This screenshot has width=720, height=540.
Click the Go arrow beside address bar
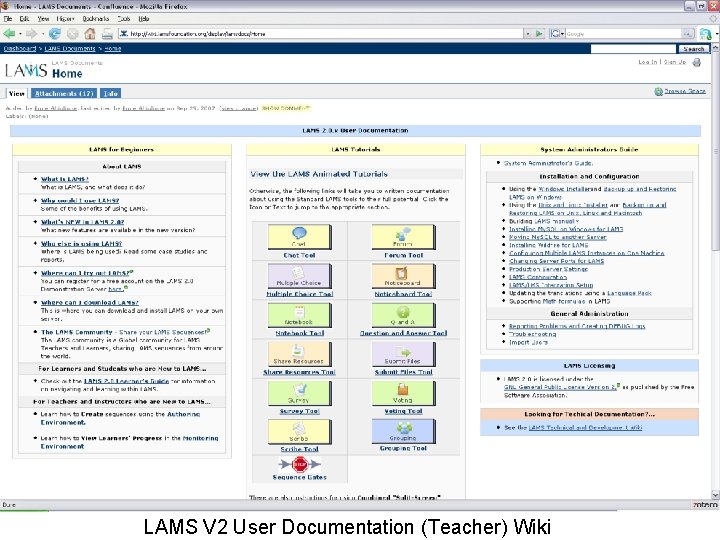[539, 34]
